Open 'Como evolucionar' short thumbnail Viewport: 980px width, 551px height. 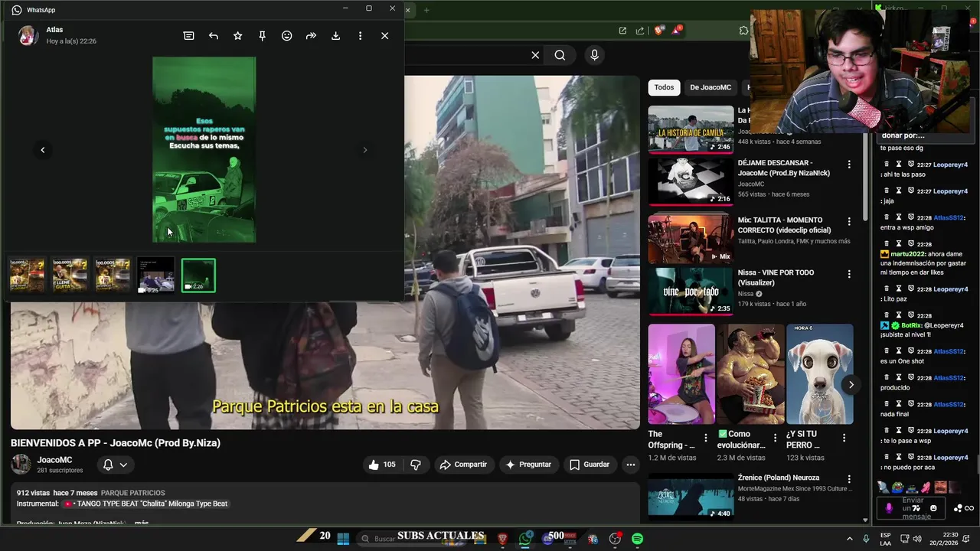(750, 374)
